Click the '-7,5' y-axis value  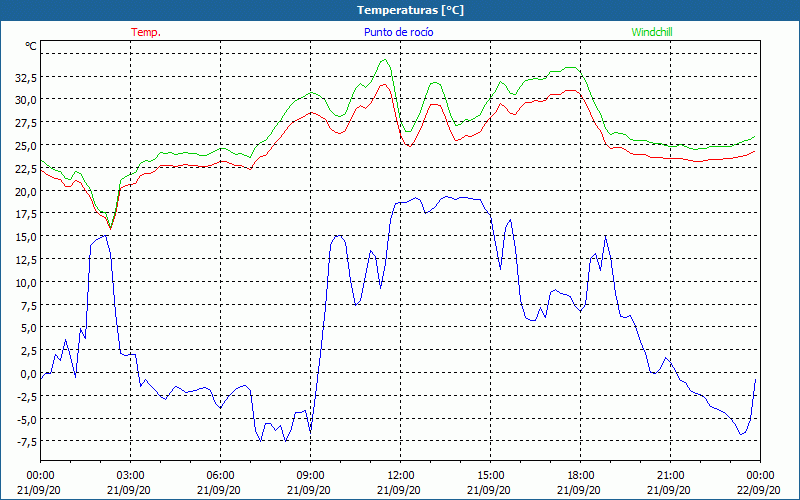click(x=27, y=442)
